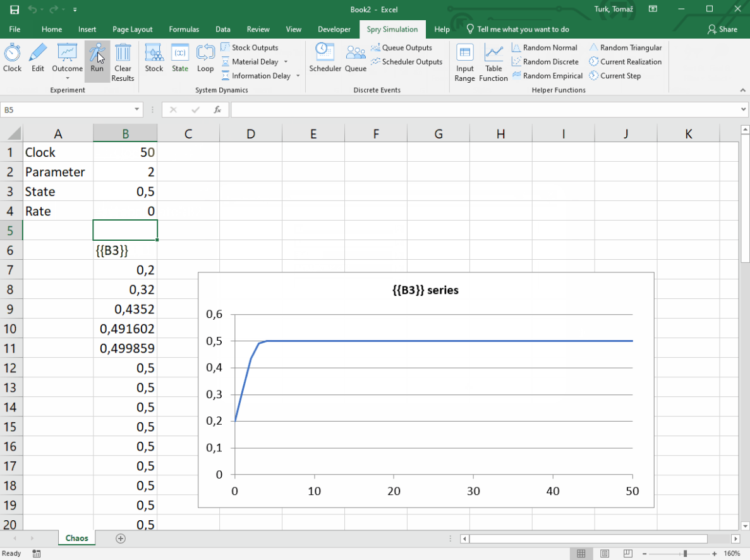750x560 pixels.
Task: Switch to the Page Layout tab
Action: 133,29
